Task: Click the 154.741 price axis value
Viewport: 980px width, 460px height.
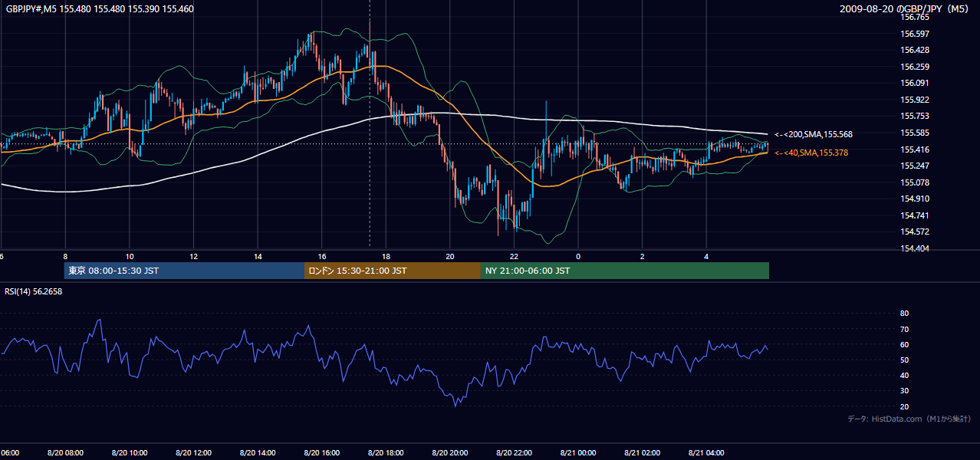Action: (915, 215)
